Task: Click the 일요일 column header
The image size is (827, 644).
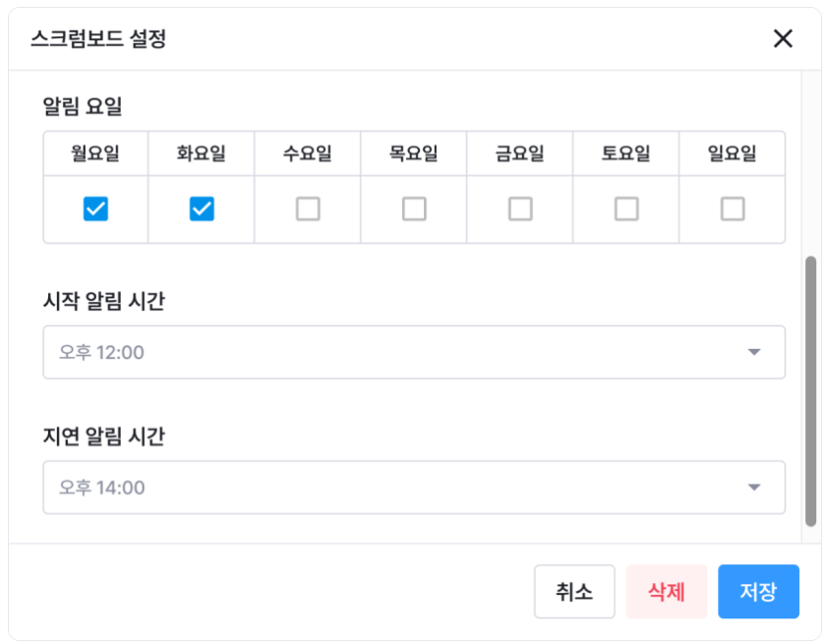Action: point(733,153)
